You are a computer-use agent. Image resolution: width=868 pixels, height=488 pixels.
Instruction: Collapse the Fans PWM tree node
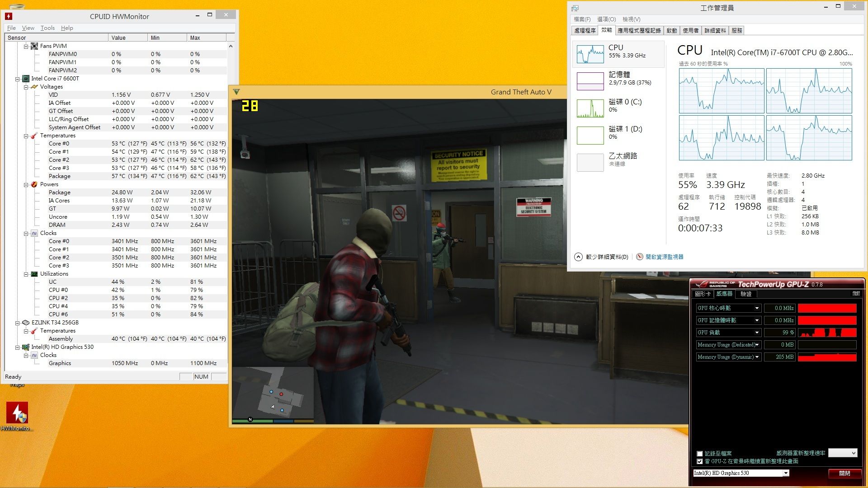(26, 46)
